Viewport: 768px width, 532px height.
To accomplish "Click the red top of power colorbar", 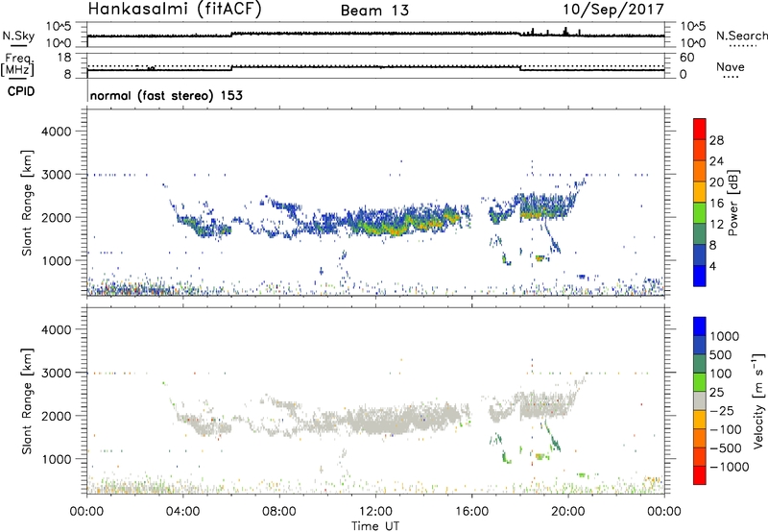I will pos(700,129).
